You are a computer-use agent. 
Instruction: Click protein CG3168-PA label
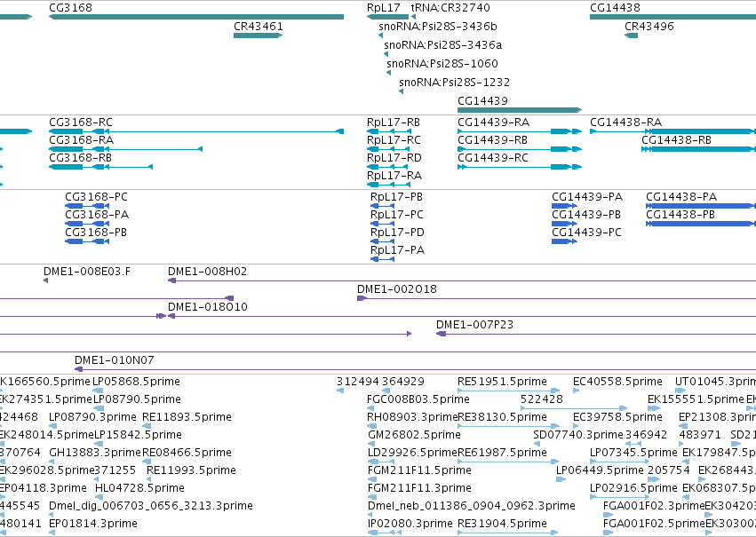[x=97, y=215]
